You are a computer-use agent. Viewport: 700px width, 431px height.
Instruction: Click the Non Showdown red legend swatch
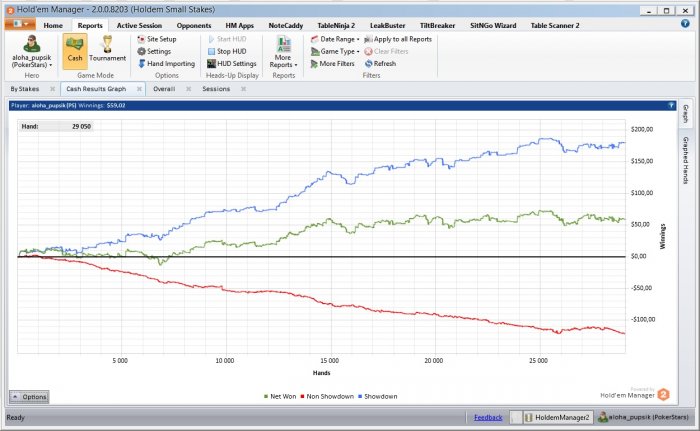point(300,397)
